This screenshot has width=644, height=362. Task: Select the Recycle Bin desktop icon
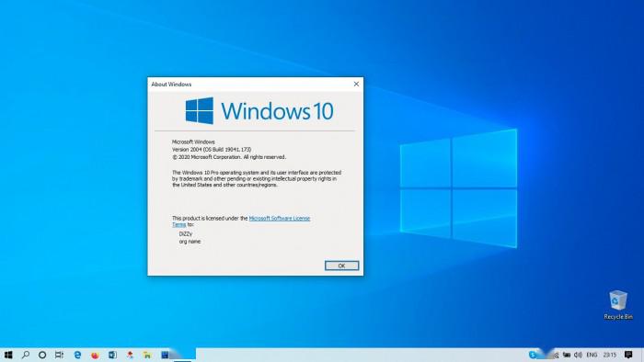coord(617,305)
